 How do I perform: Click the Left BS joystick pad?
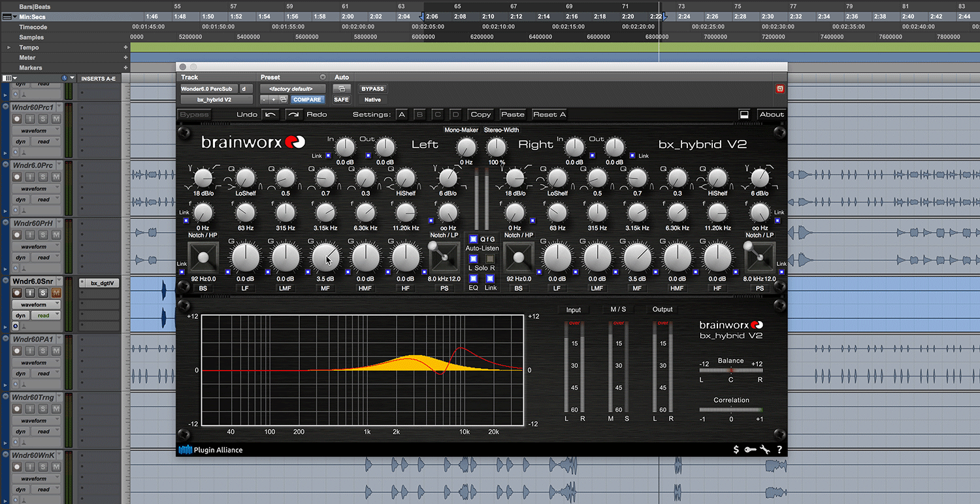click(x=203, y=258)
